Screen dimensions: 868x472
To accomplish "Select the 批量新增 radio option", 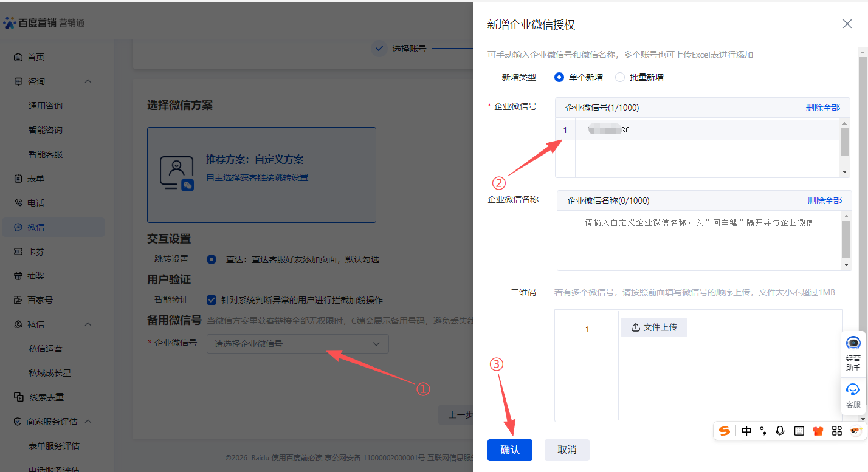I will [620, 77].
